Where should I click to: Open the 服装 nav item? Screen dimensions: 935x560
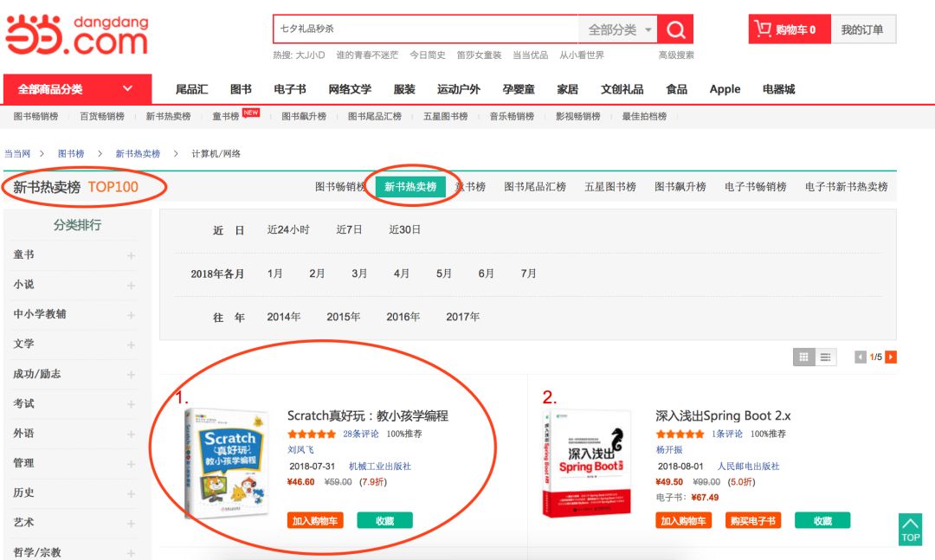click(x=404, y=89)
